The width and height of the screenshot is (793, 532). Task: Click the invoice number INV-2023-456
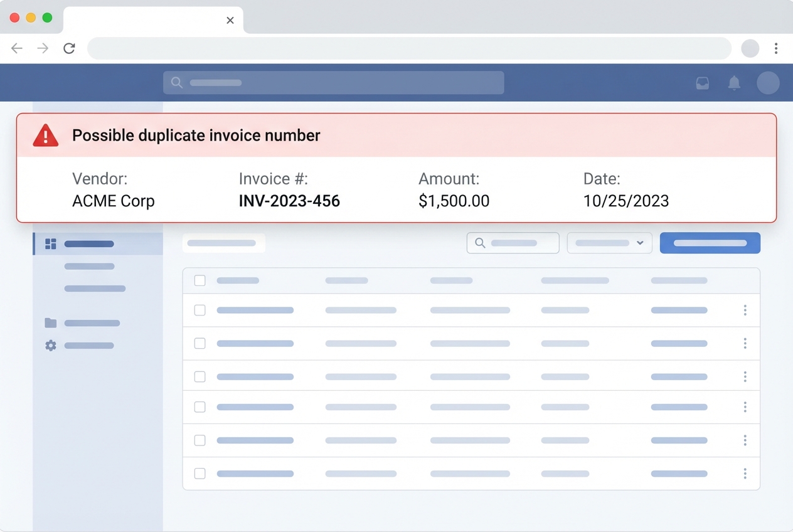(x=289, y=201)
